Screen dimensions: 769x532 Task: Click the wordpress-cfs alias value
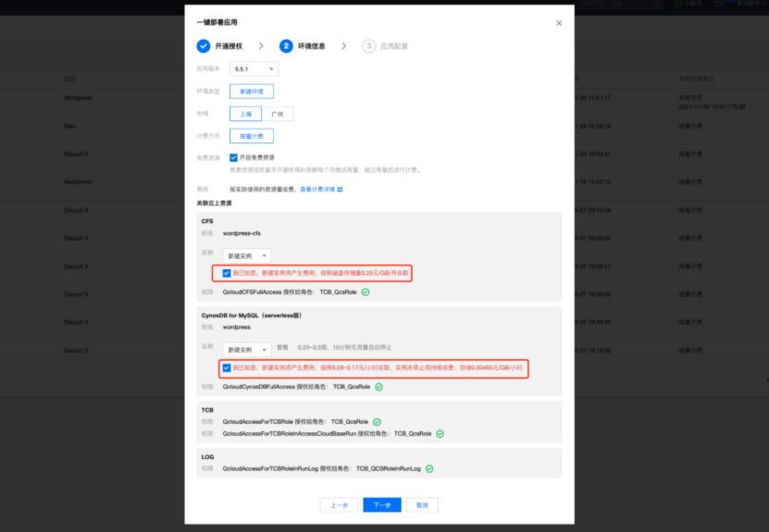[242, 233]
